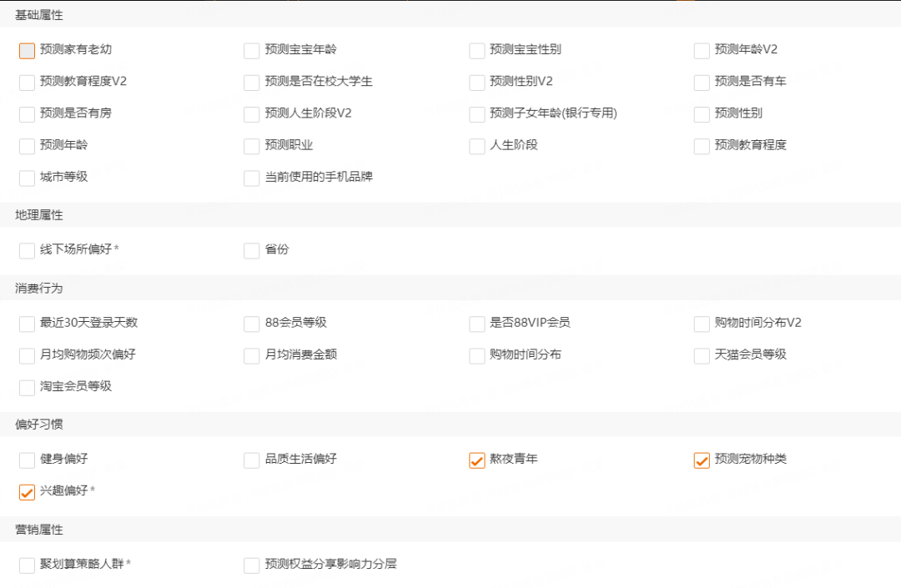This screenshot has width=901, height=588.
Task: Enable 预测年龄V2 attribute
Action: [x=702, y=50]
